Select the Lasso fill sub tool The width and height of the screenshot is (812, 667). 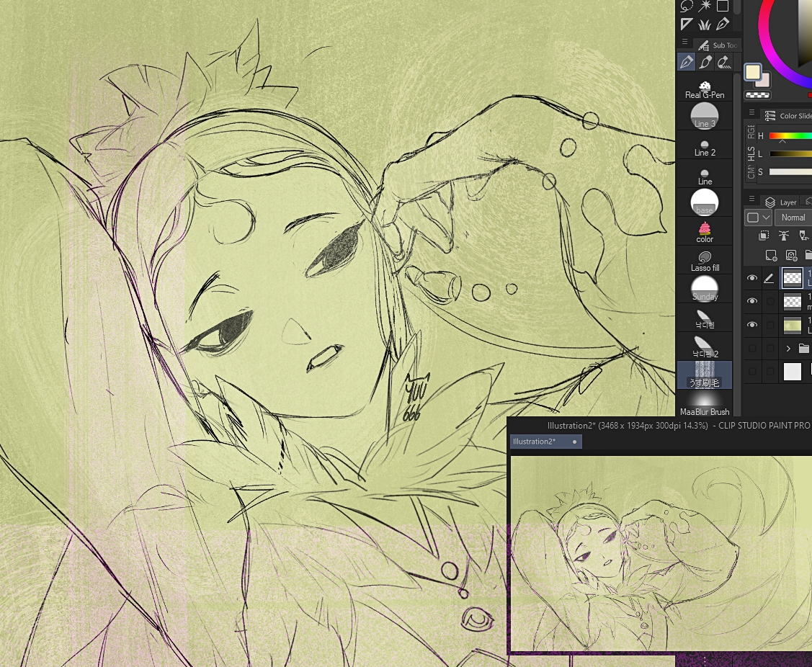pos(705,261)
